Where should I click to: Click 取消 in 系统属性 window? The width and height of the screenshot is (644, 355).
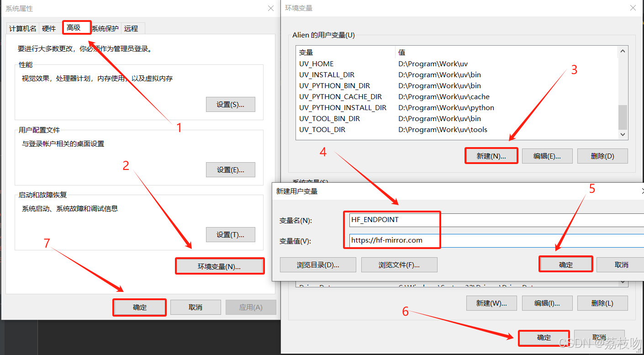(x=195, y=307)
